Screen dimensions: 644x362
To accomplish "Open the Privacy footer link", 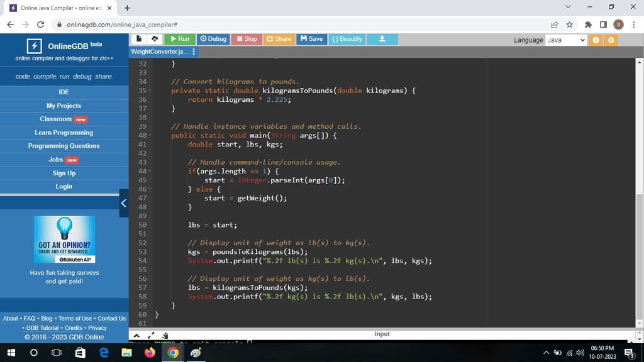I will click(97, 328).
